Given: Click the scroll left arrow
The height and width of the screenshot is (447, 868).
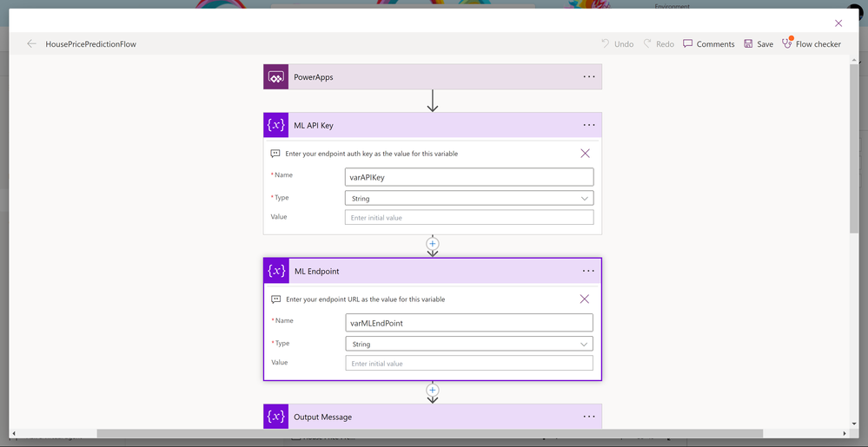Looking at the screenshot, I should pos(13,433).
